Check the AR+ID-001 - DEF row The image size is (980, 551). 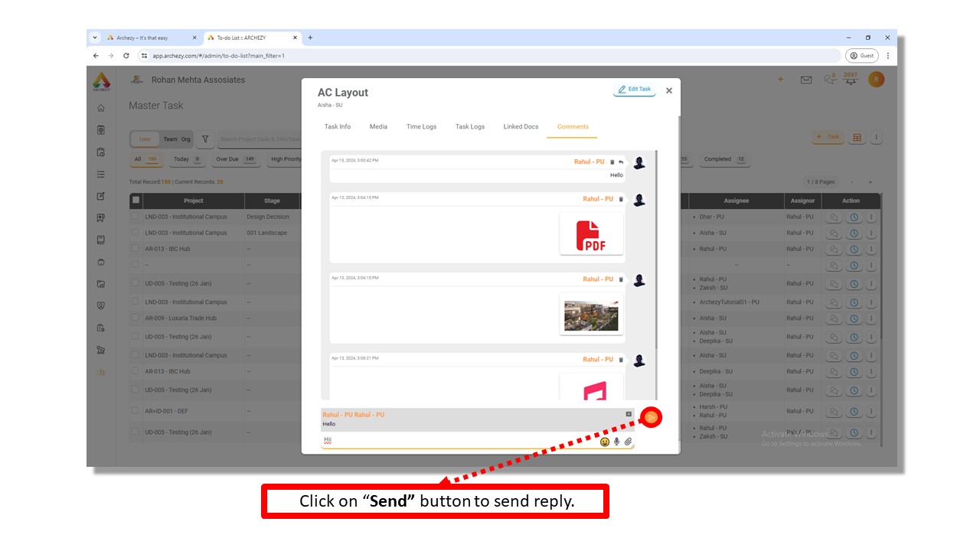(136, 411)
